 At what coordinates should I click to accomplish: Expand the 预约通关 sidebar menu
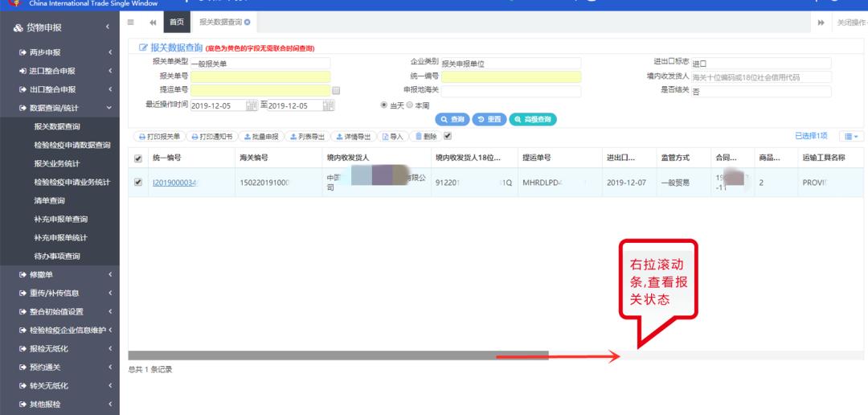pyautogui.click(x=59, y=368)
